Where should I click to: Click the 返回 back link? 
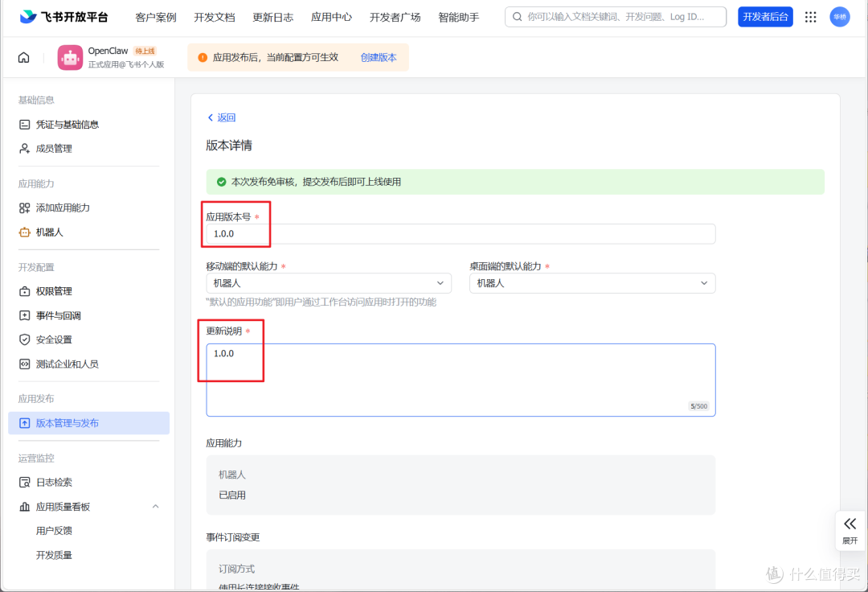coord(222,117)
